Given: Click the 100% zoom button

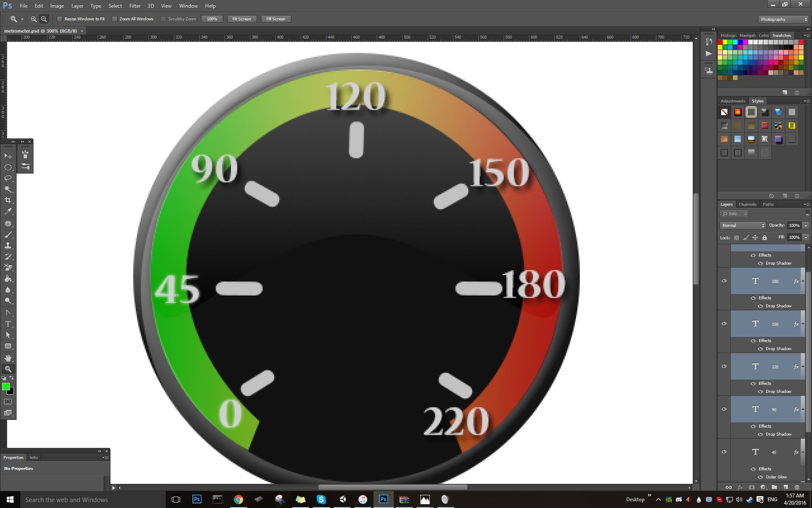Looking at the screenshot, I should [x=212, y=19].
